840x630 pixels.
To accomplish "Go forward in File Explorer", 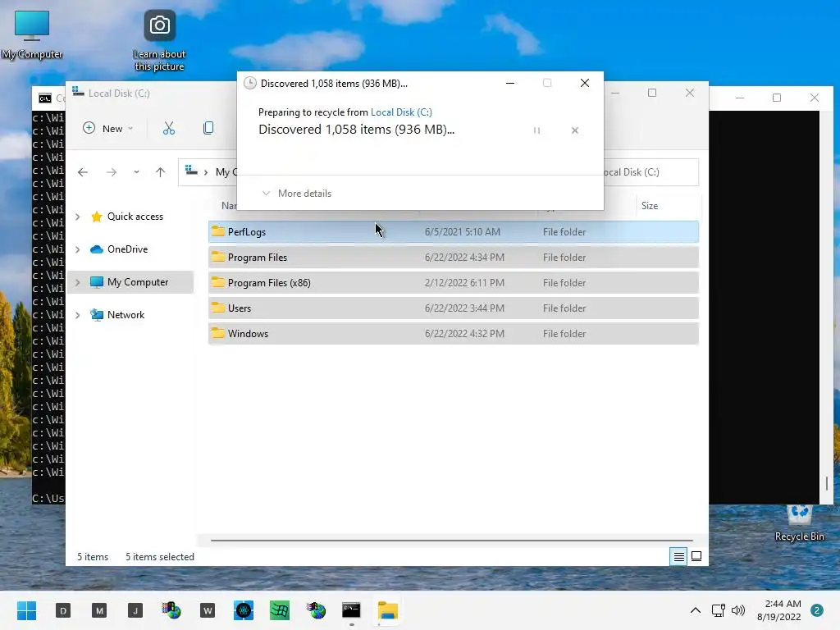I will pyautogui.click(x=112, y=172).
